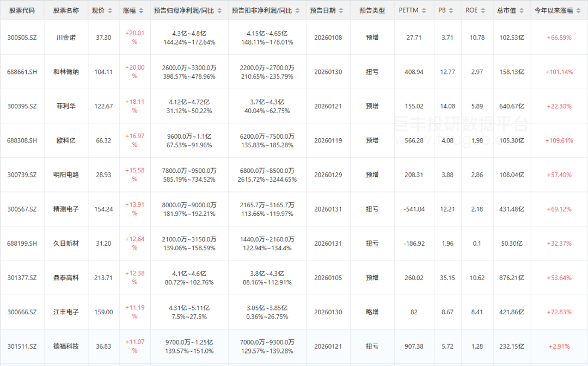Screen dimensions: 588x366
Task: Sort by 现价 using its sort icon
Action: (111, 11)
